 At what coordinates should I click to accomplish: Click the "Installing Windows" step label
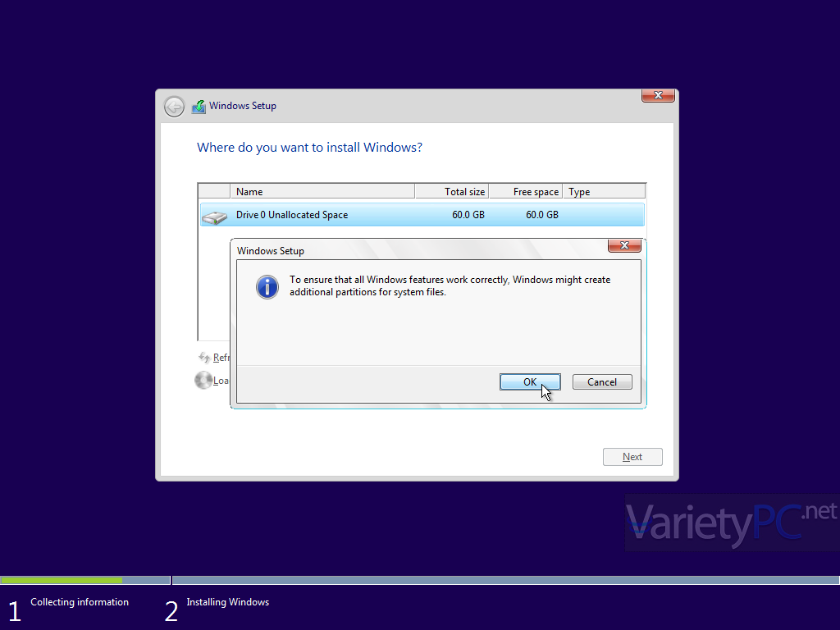228,602
